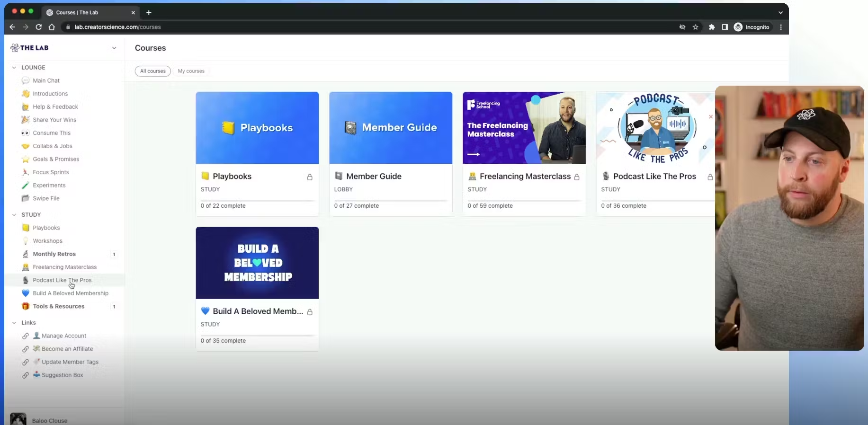Open the browser extensions puzzle icon

click(x=711, y=27)
